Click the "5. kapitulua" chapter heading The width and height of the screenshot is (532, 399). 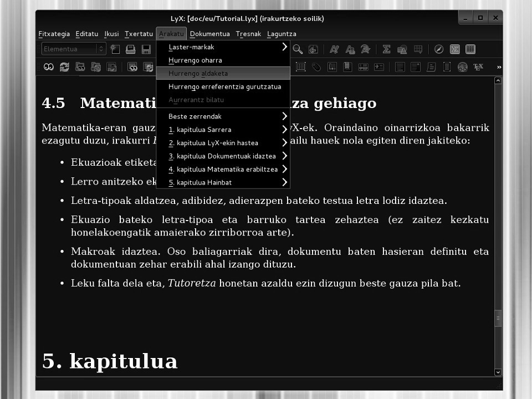tap(110, 361)
